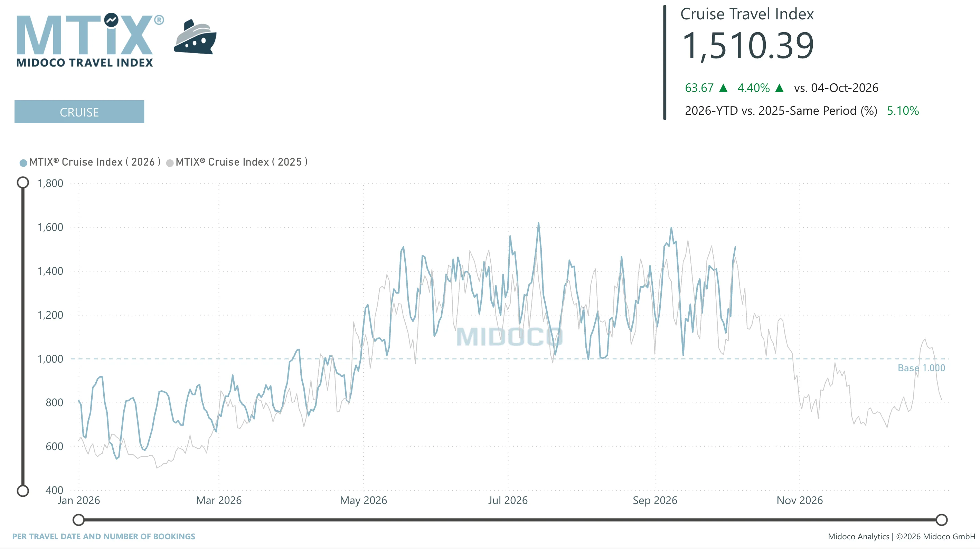The image size is (980, 549).
Task: Click the 63.67 change value
Action: 699,88
